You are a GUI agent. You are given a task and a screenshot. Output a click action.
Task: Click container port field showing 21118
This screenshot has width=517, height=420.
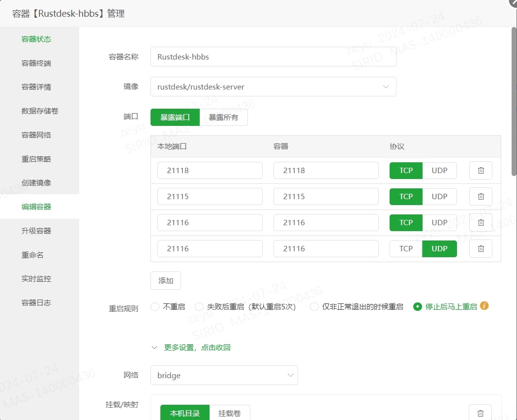click(x=326, y=171)
